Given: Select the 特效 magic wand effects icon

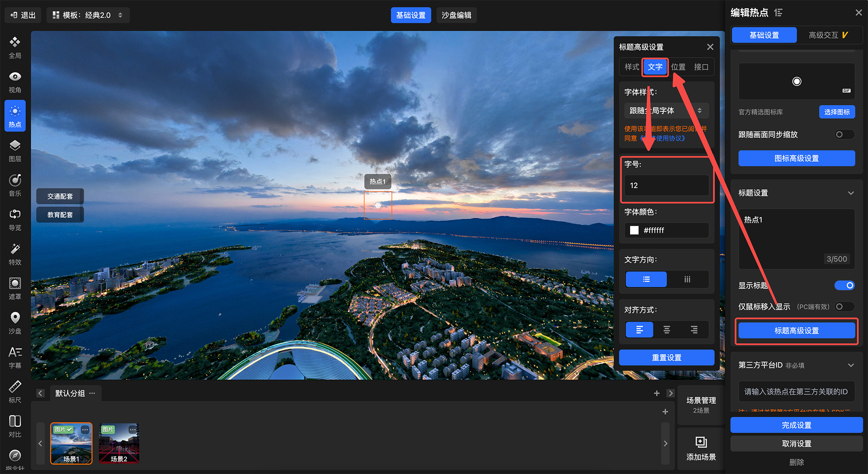Looking at the screenshot, I should click(x=15, y=249).
